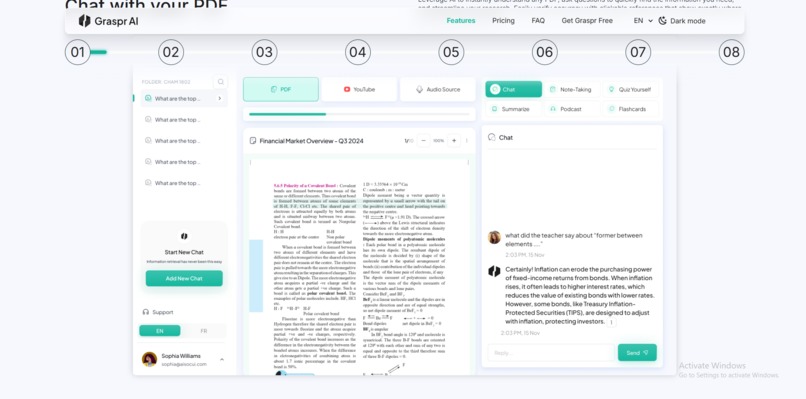Click the chat bubble icon in highlighted sidebar chat

pyautogui.click(x=148, y=98)
